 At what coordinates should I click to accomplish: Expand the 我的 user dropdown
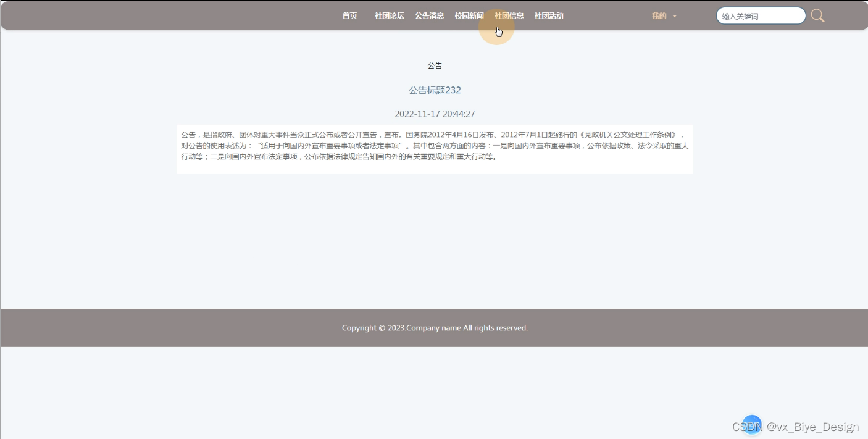coord(664,16)
